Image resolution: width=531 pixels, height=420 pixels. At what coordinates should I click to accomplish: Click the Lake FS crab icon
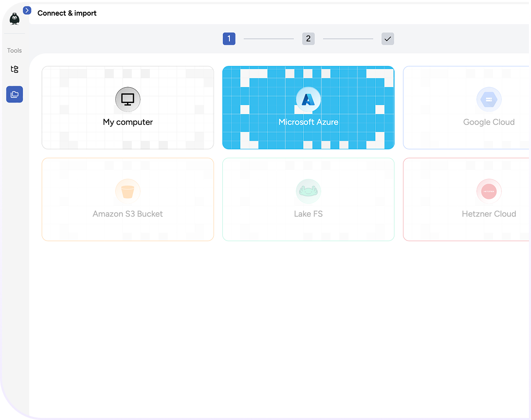pos(308,191)
